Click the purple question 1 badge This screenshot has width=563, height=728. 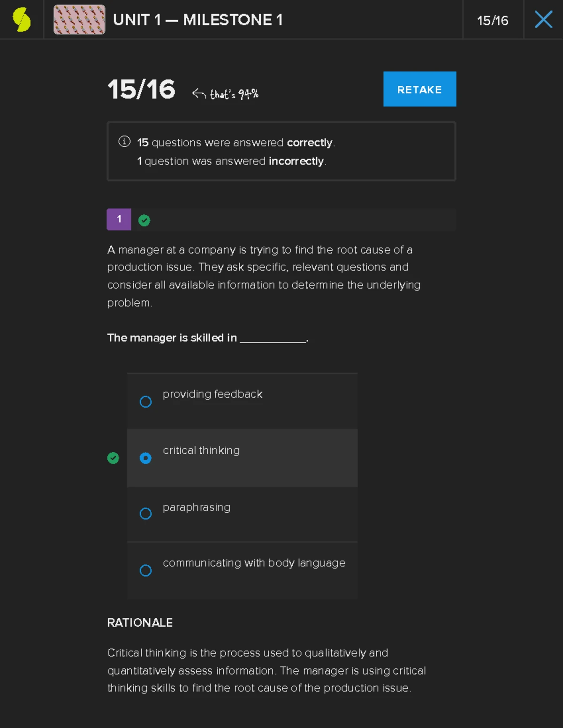click(119, 219)
